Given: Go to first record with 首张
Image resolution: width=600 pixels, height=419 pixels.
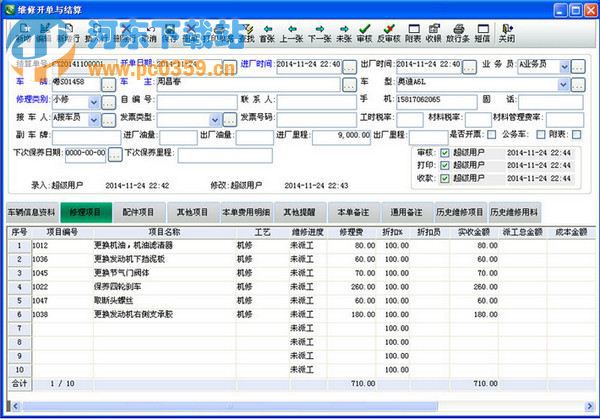Looking at the screenshot, I should (x=267, y=33).
